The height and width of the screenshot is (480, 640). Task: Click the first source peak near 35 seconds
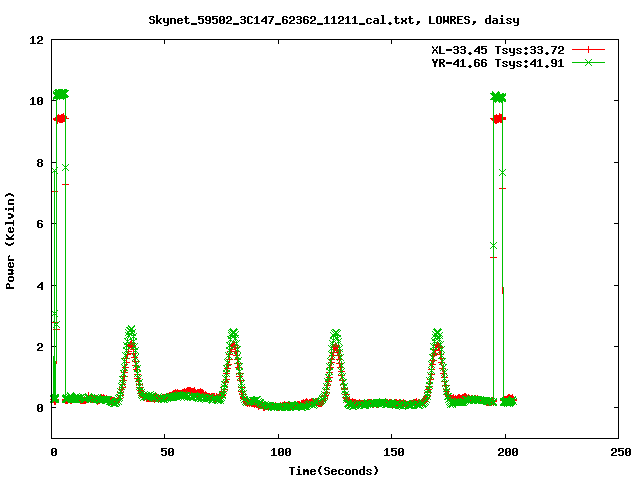click(x=131, y=331)
